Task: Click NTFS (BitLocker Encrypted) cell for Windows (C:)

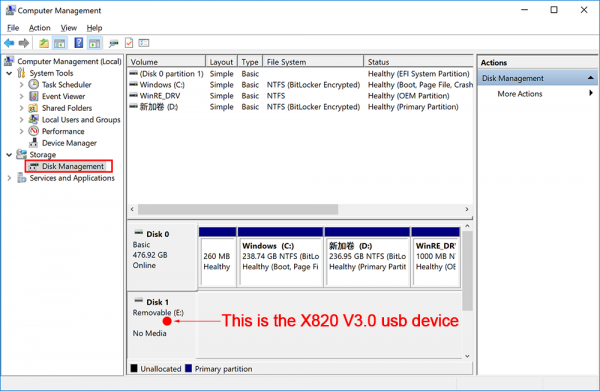Action: (313, 85)
